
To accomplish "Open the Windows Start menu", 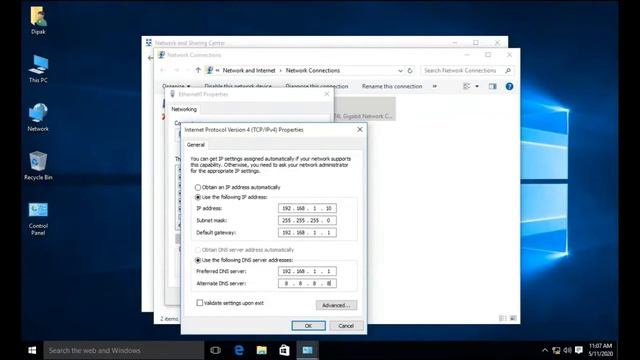I will pyautogui.click(x=32, y=350).
